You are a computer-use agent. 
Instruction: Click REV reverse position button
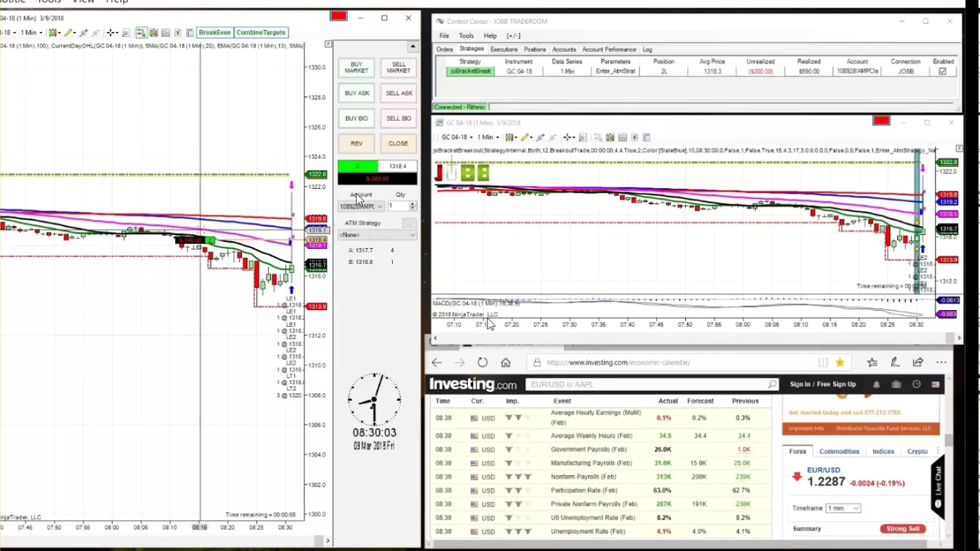(x=357, y=144)
